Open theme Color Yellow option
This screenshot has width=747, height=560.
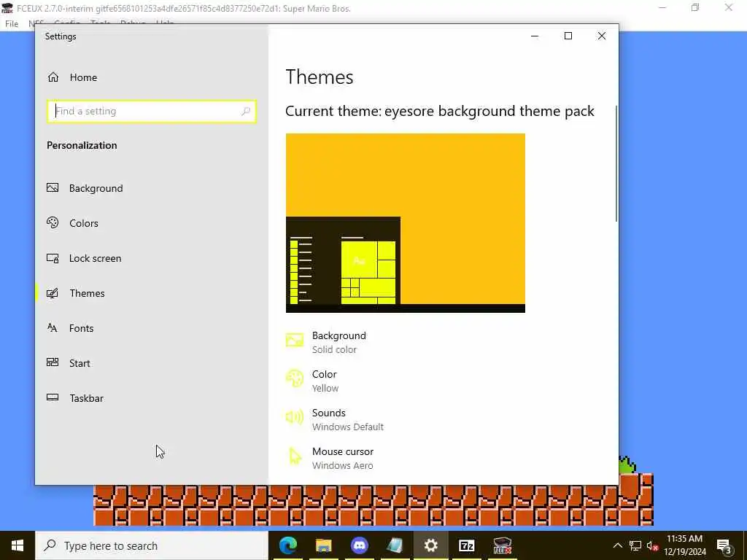pos(312,381)
